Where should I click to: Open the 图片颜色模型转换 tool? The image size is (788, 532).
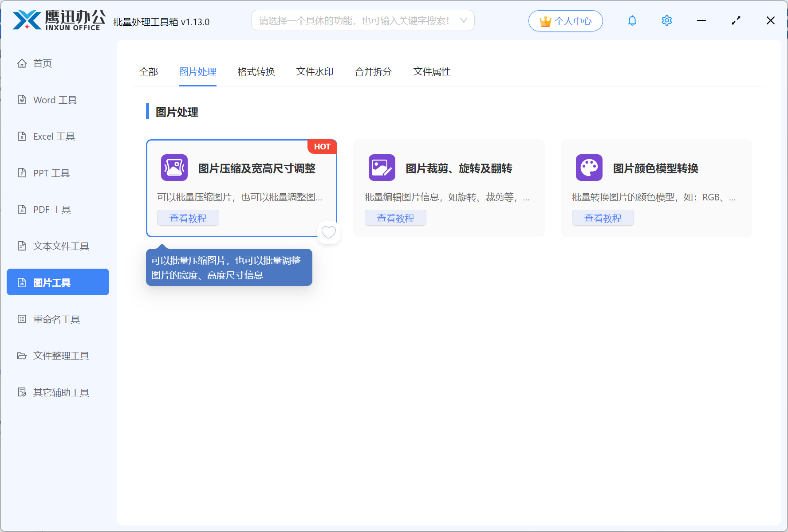pyautogui.click(x=589, y=168)
